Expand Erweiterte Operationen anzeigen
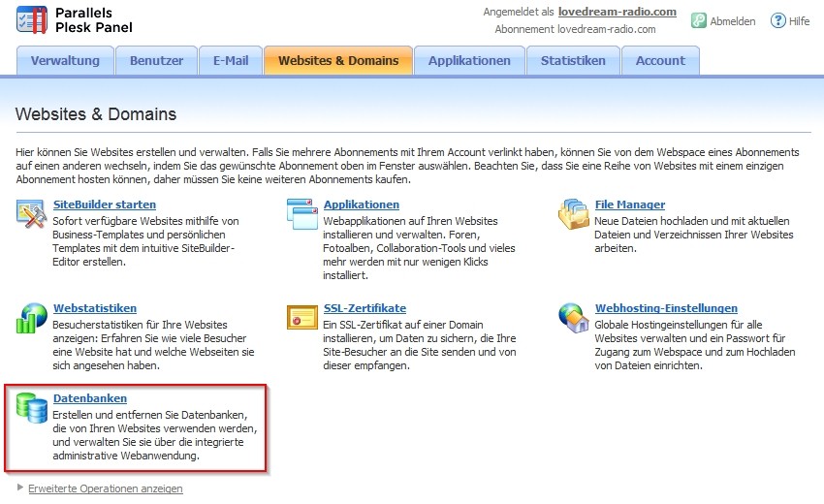824x504 pixels. pyautogui.click(x=105, y=488)
